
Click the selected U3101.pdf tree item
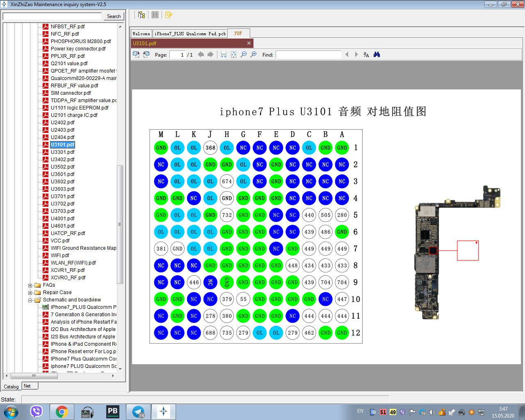(62, 145)
